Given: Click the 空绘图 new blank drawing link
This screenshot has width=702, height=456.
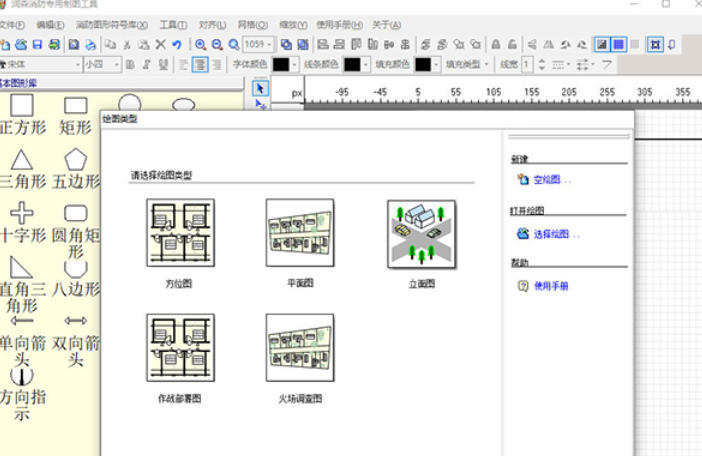Looking at the screenshot, I should pyautogui.click(x=552, y=180).
